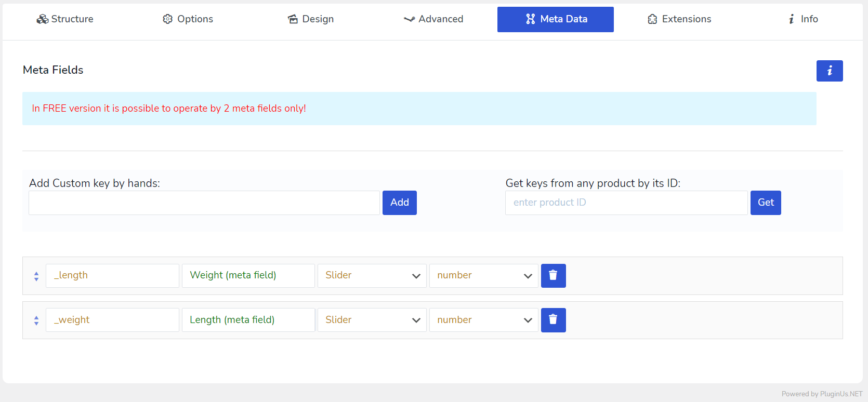Open the Structure tab
Screen dimensions: 868x402
tap(65, 19)
